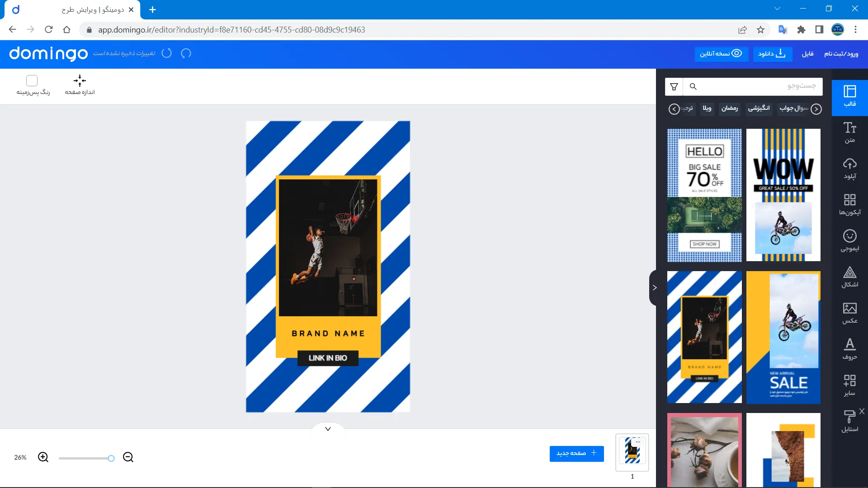Close the style panel X icon
This screenshot has width=868, height=488.
click(862, 411)
